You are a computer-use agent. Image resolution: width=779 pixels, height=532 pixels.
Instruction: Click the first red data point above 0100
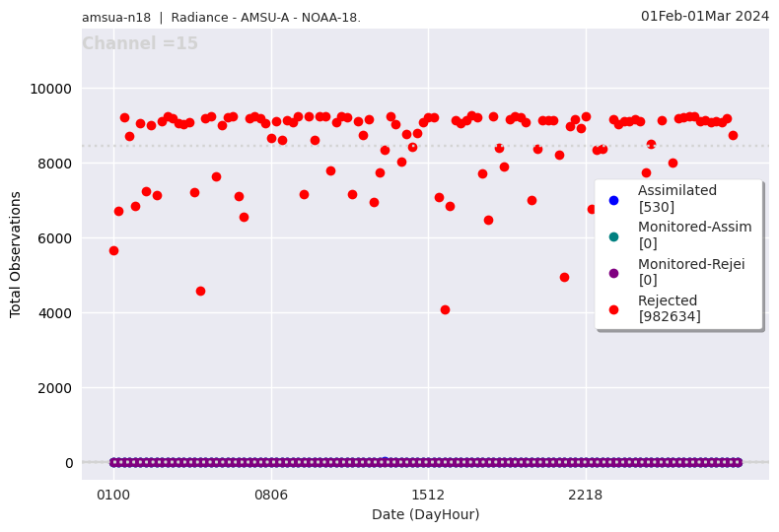click(x=113, y=250)
